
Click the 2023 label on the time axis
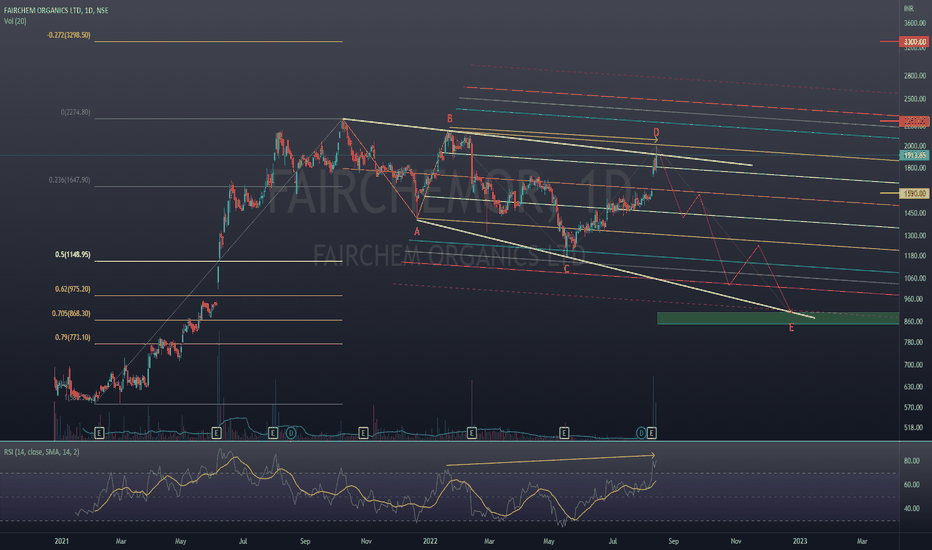(800, 541)
